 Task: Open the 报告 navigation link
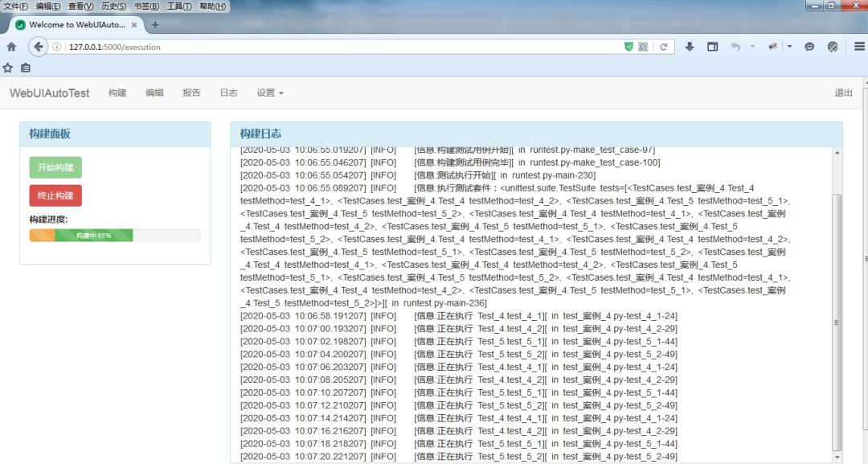[x=191, y=93]
